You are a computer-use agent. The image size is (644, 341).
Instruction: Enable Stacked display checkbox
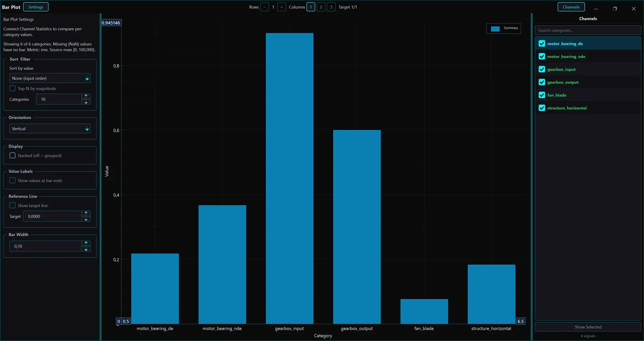click(13, 155)
